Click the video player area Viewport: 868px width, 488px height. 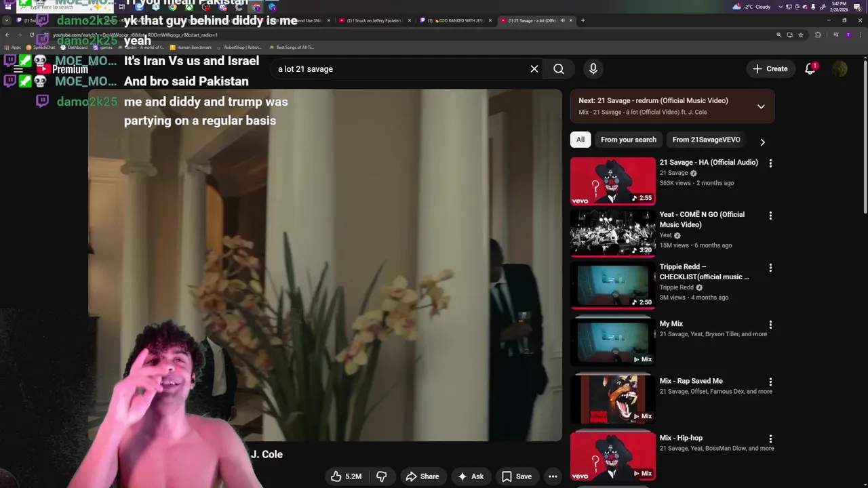point(325,265)
